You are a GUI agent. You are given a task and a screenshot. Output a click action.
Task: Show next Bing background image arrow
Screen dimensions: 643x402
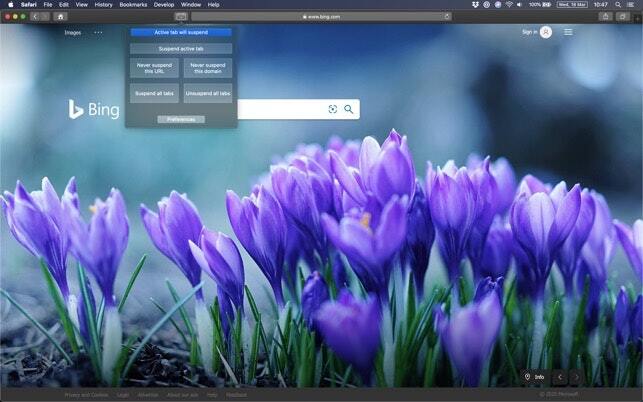click(576, 377)
